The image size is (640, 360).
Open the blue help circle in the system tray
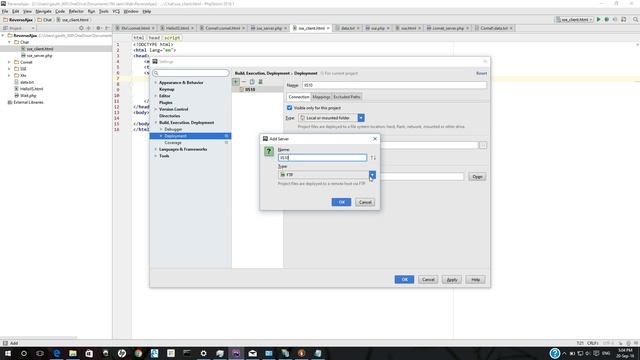(554, 353)
